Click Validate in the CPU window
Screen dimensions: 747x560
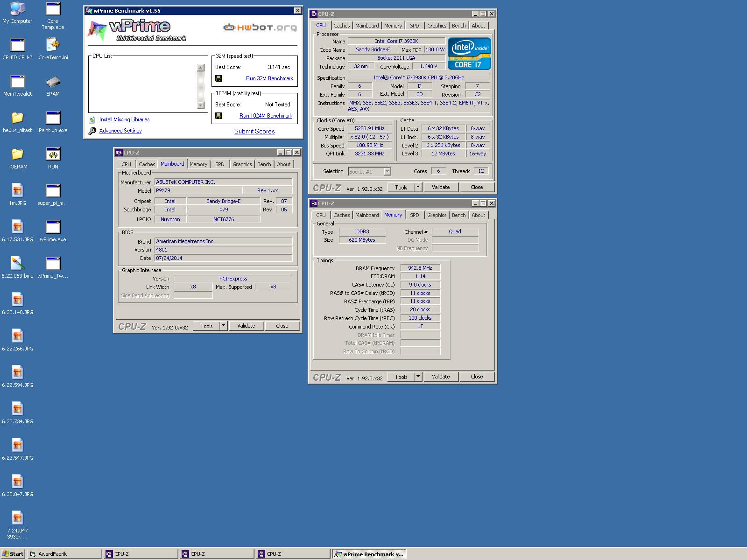tap(441, 187)
